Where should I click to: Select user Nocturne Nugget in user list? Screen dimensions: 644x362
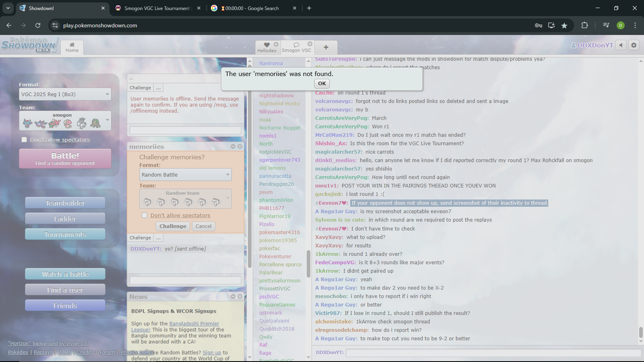click(x=280, y=128)
